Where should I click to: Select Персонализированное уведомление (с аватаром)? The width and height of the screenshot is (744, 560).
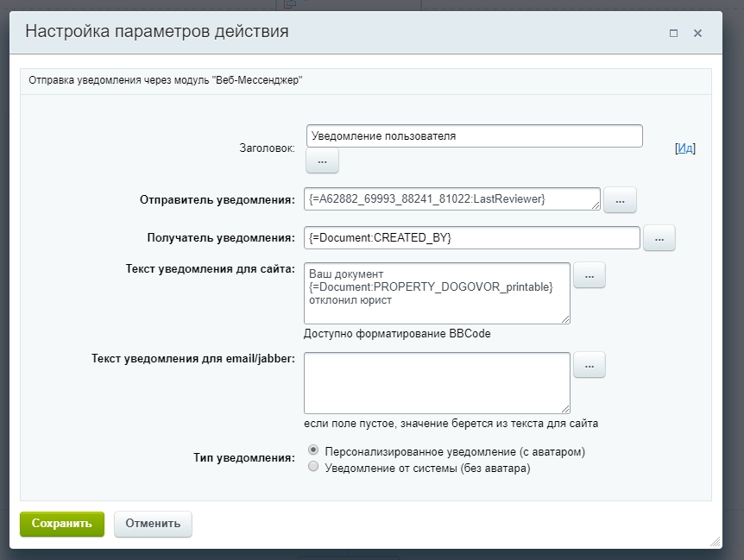tap(312, 450)
